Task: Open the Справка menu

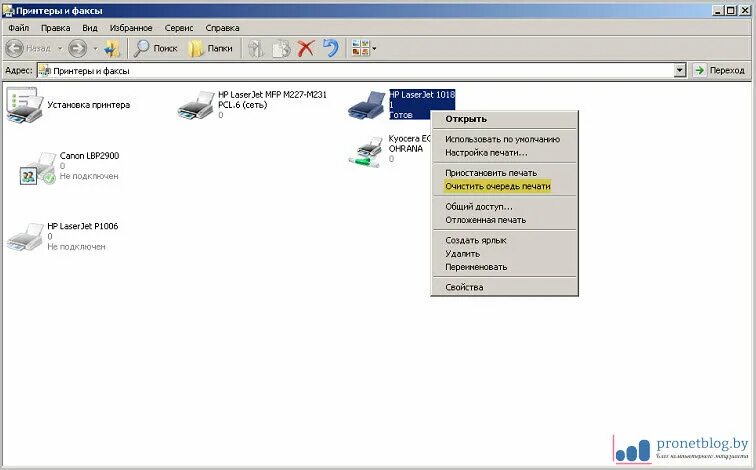Action: pyautogui.click(x=222, y=28)
